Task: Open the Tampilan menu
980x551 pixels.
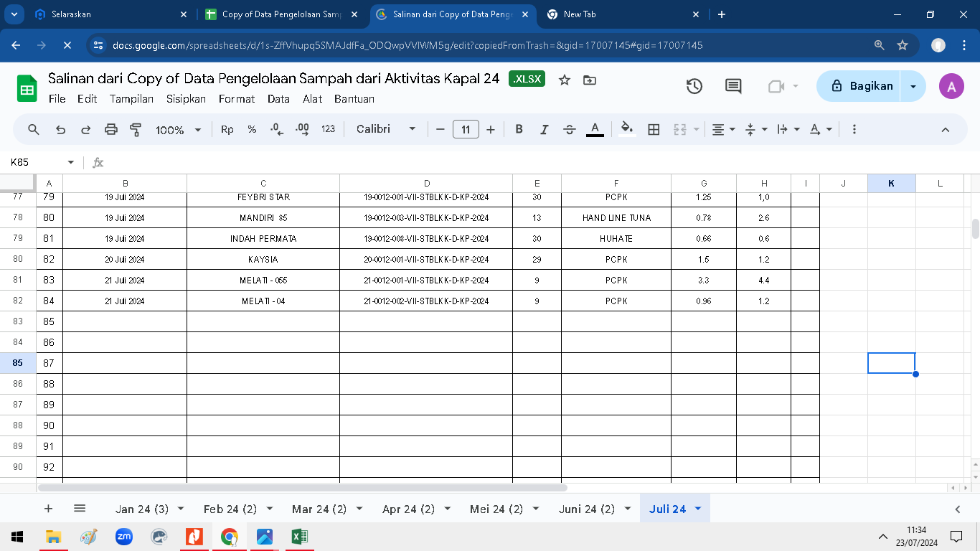Action: [x=131, y=99]
